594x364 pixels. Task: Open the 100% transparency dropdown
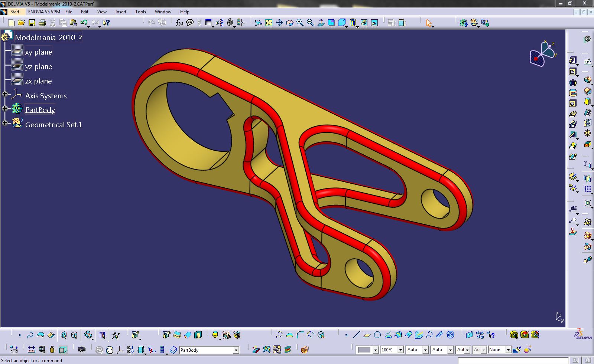[400, 350]
